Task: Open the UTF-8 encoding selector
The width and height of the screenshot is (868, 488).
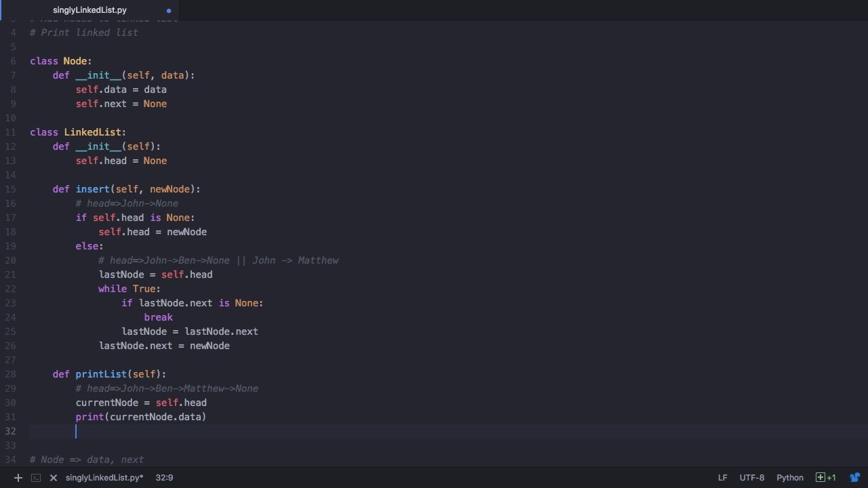Action: click(751, 477)
